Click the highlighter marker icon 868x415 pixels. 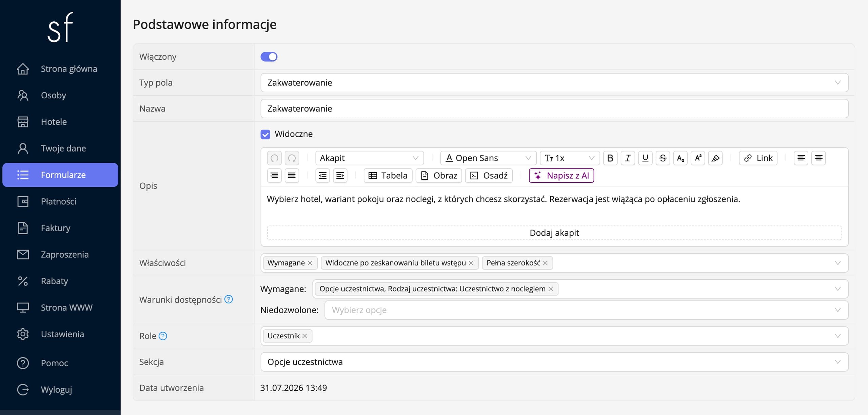point(715,158)
